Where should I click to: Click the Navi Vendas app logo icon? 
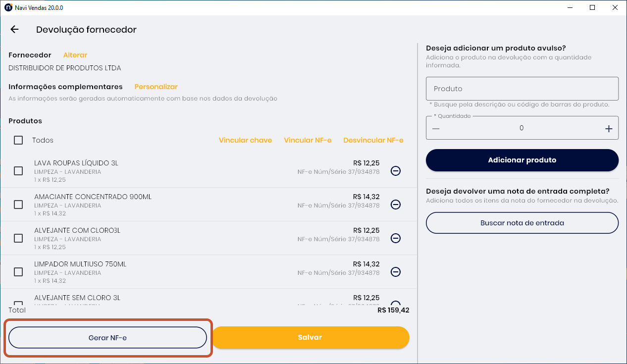tap(8, 7)
